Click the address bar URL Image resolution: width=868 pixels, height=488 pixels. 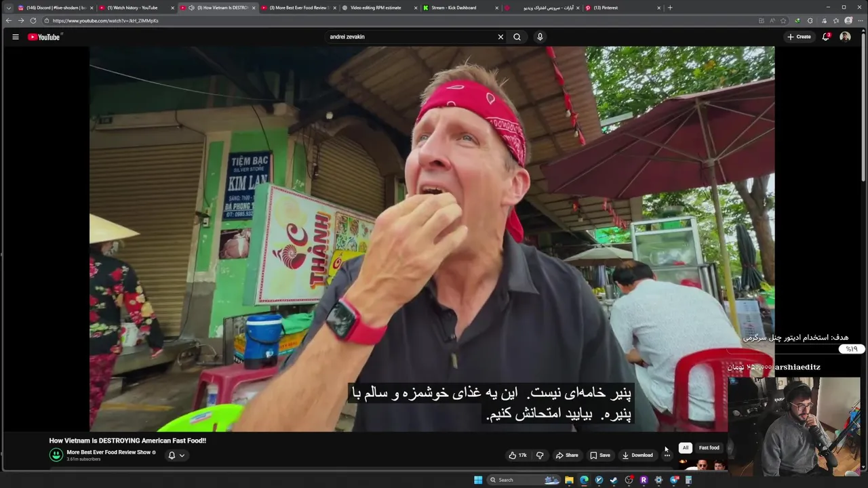tap(105, 20)
